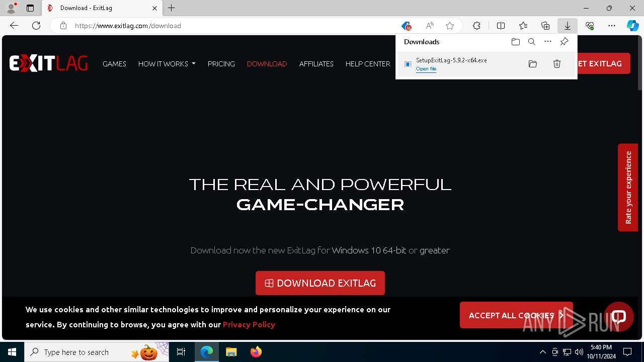Go to GAMES menu item
The width and height of the screenshot is (644, 362).
coord(114,64)
